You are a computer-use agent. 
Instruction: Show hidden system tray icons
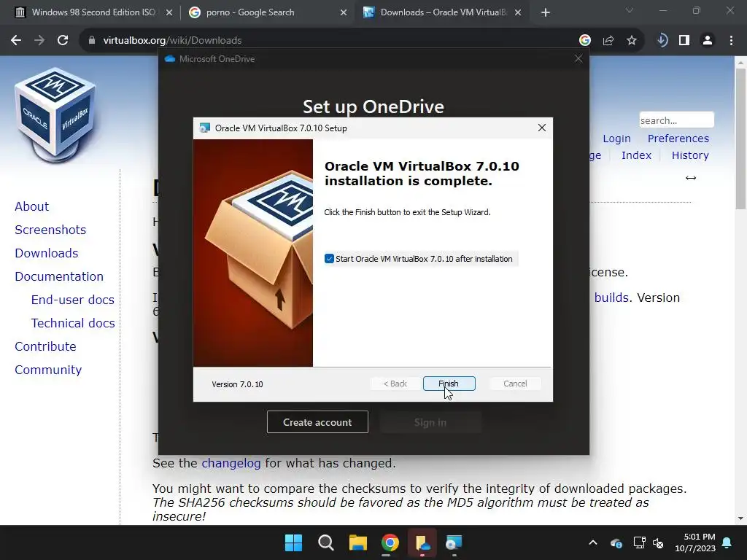click(x=593, y=542)
